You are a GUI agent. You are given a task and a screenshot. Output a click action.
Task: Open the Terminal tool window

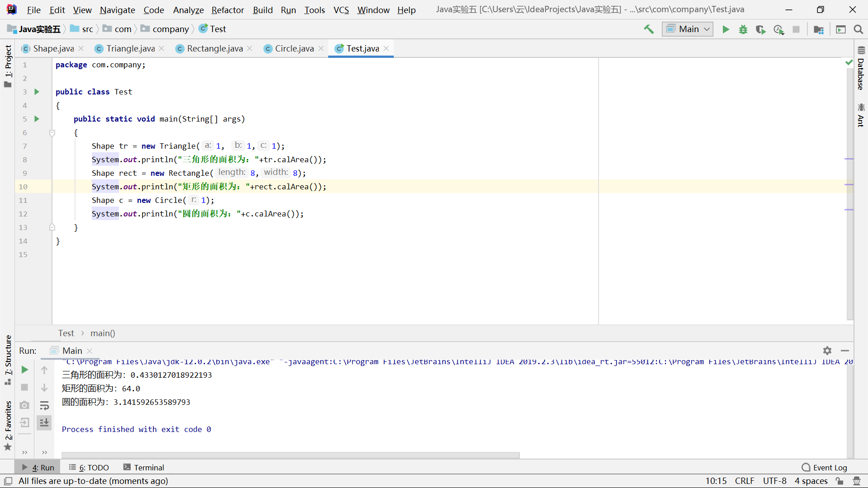click(144, 468)
